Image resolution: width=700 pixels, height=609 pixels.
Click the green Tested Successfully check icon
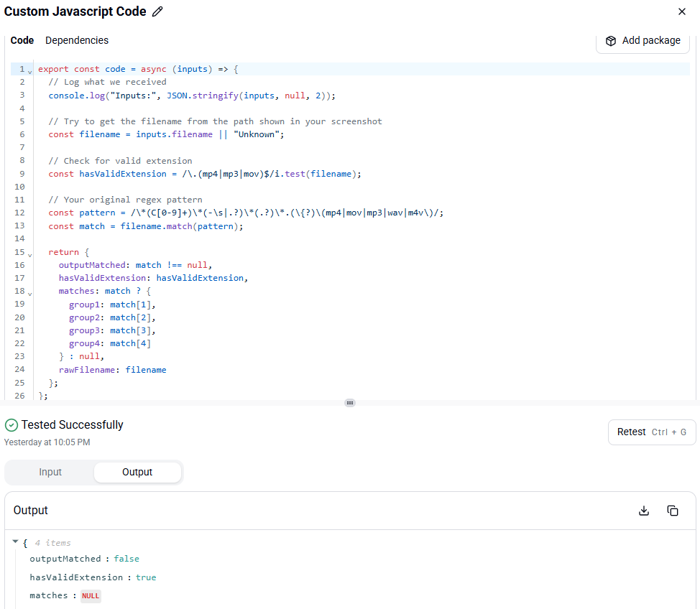(x=11, y=425)
